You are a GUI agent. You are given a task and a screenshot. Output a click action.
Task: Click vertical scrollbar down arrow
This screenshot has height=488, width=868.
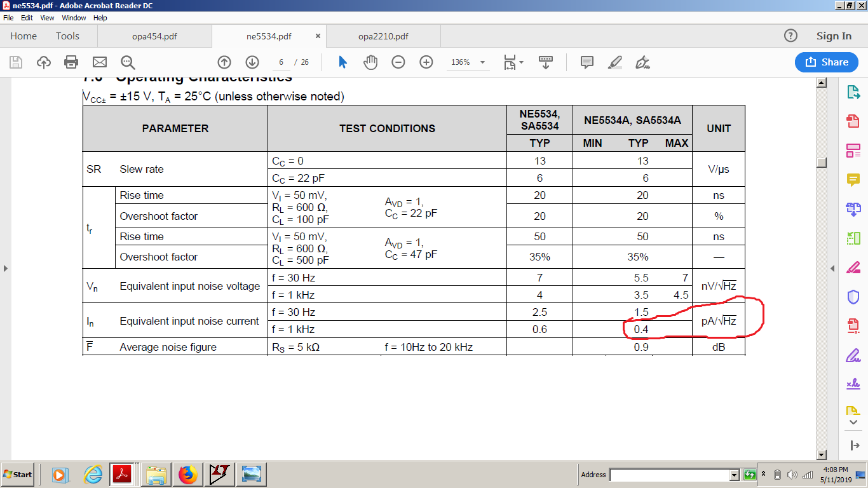point(822,454)
